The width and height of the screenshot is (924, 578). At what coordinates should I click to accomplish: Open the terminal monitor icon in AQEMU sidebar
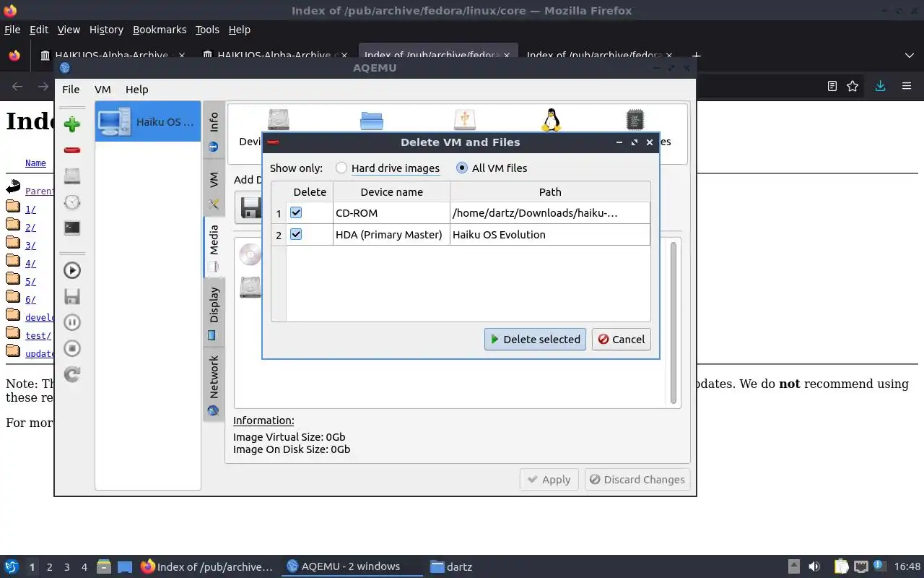click(x=72, y=228)
